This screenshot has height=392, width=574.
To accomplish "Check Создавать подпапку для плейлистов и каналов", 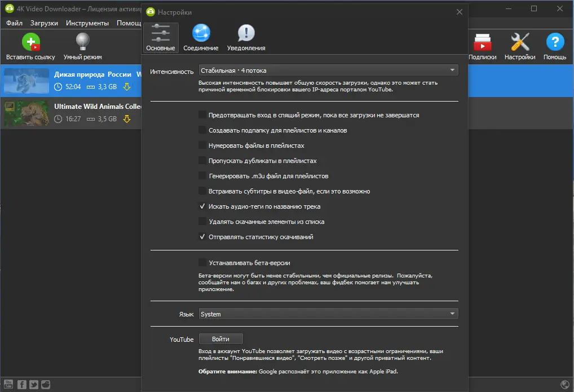I will point(202,130).
